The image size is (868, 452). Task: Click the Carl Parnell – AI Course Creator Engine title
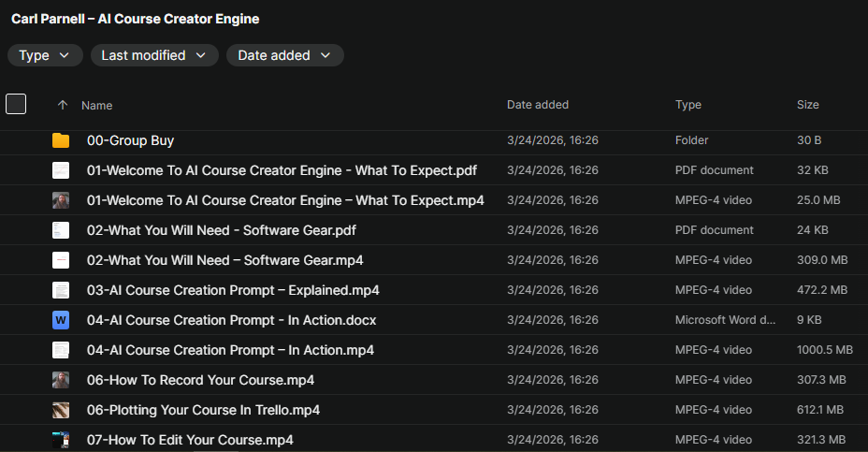click(135, 19)
